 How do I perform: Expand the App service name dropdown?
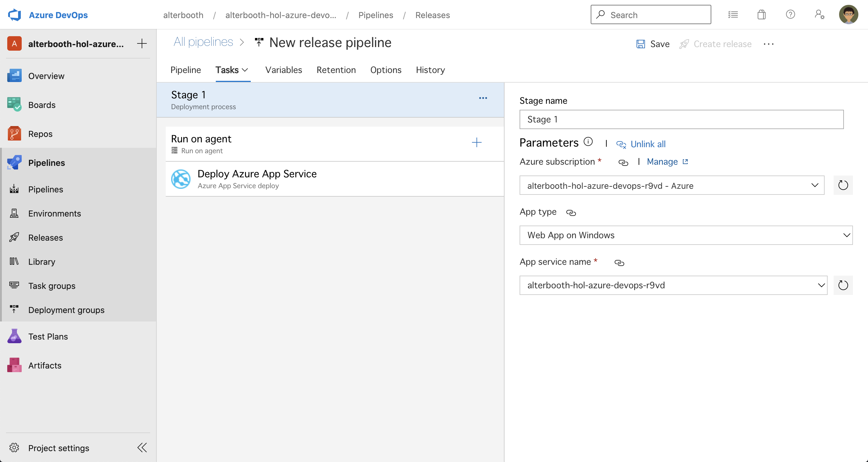[x=821, y=285]
